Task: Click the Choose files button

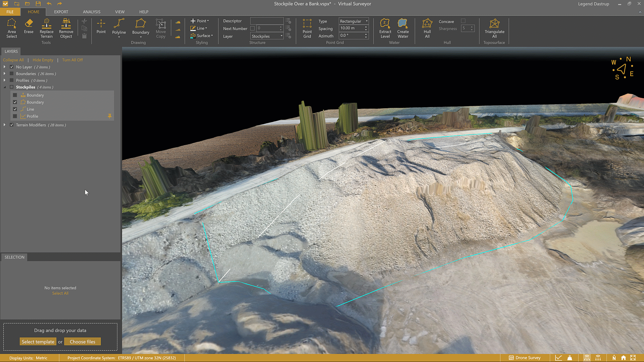Action: click(83, 342)
